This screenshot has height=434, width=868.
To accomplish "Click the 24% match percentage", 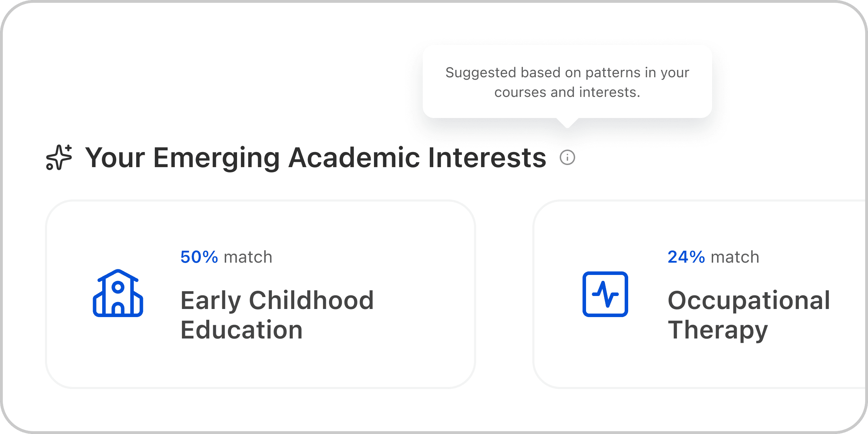I will click(x=686, y=257).
